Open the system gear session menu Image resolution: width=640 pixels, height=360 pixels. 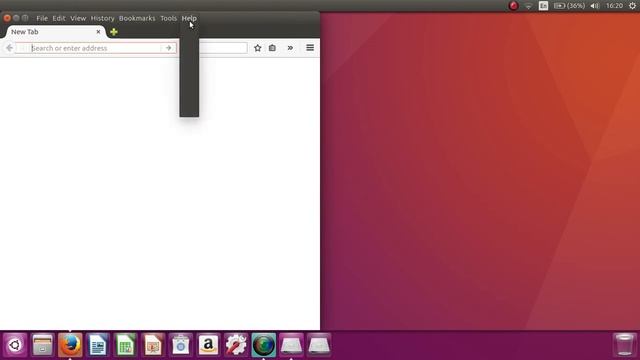632,6
